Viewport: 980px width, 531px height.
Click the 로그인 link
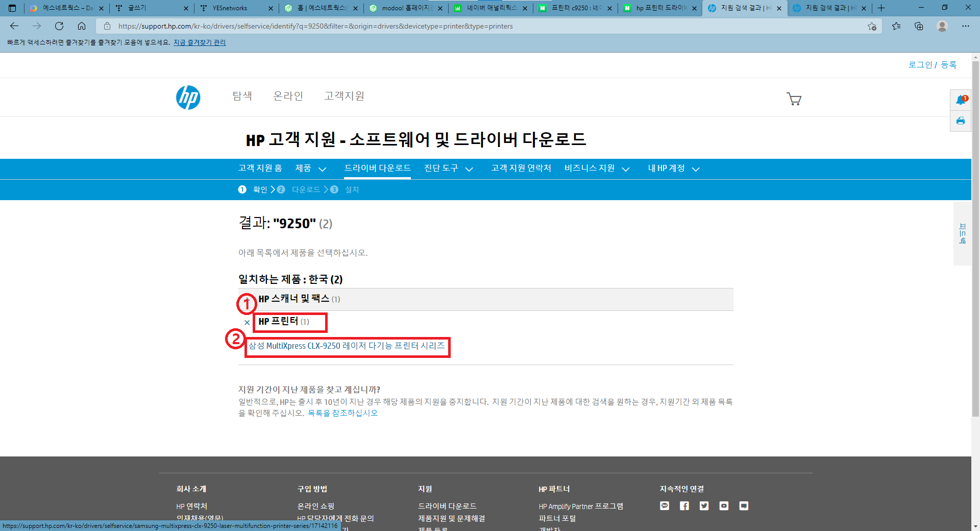click(x=920, y=65)
